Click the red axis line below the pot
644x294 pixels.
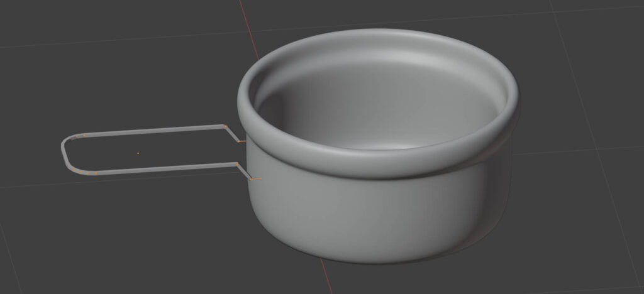click(x=326, y=276)
